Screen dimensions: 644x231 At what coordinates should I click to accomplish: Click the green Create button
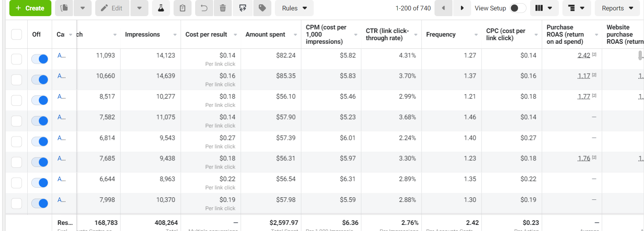30,8
